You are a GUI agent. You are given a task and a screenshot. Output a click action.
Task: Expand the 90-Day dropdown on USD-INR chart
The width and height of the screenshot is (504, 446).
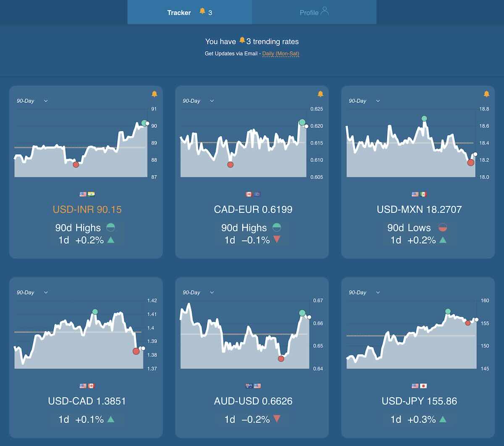pyautogui.click(x=32, y=101)
